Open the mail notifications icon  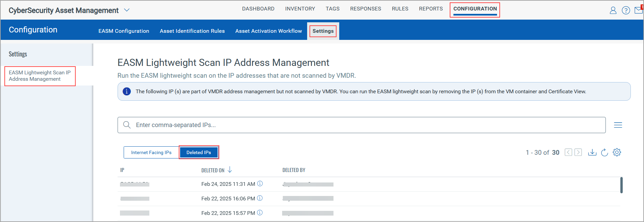[x=639, y=10]
